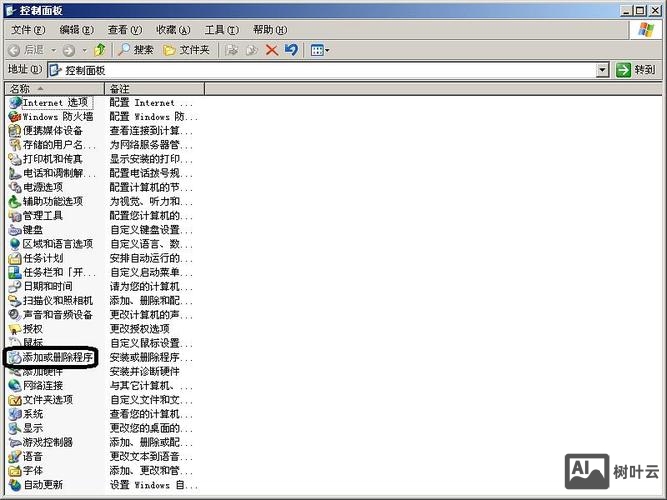This screenshot has width=667, height=500.
Task: Select the 辅助功能选项 icon
Action: pyautogui.click(x=15, y=201)
